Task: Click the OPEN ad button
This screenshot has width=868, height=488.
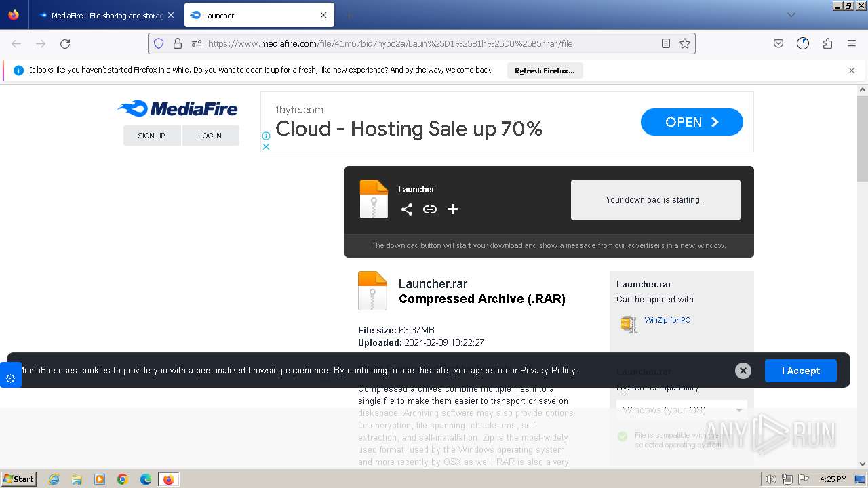Action: point(692,122)
